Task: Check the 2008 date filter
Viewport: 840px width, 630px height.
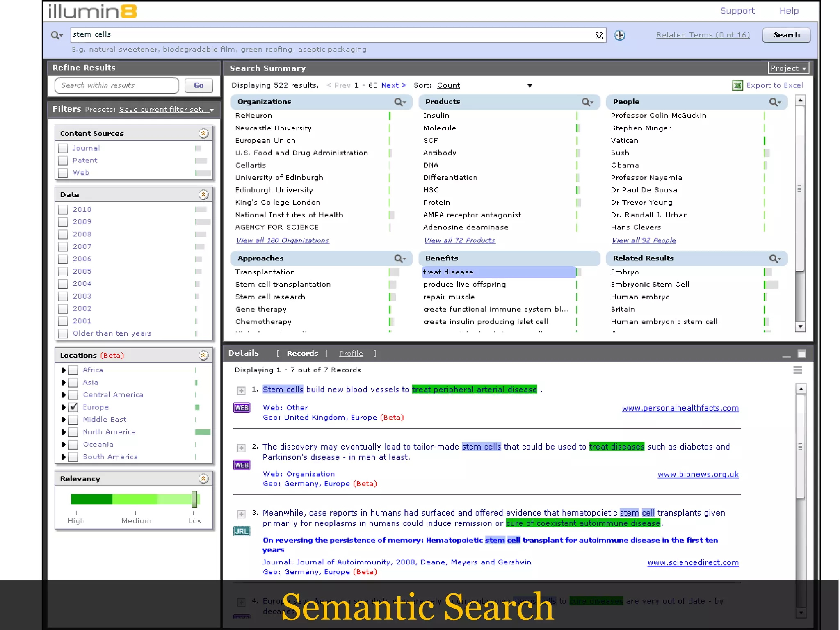Action: click(63, 234)
